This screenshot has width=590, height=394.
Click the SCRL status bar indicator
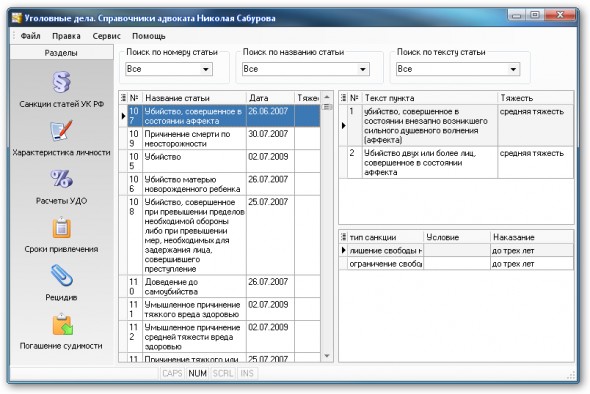[x=223, y=373]
